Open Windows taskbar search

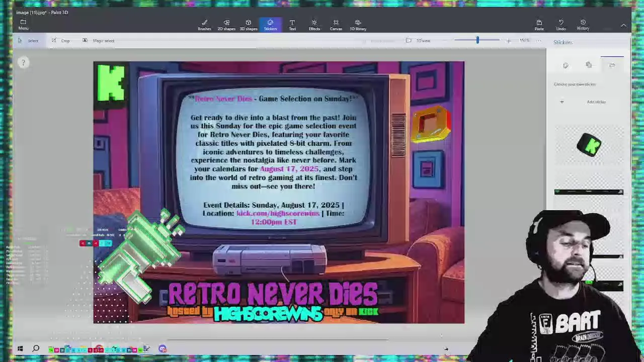(36, 349)
